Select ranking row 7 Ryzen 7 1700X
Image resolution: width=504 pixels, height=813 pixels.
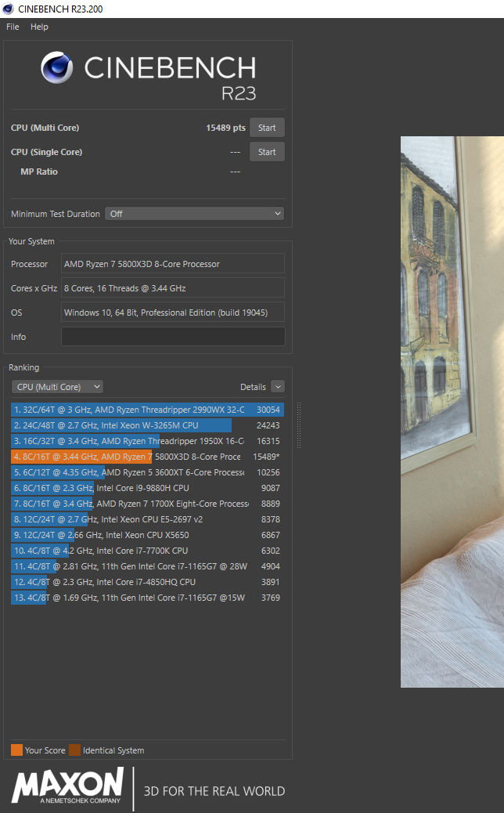(147, 504)
